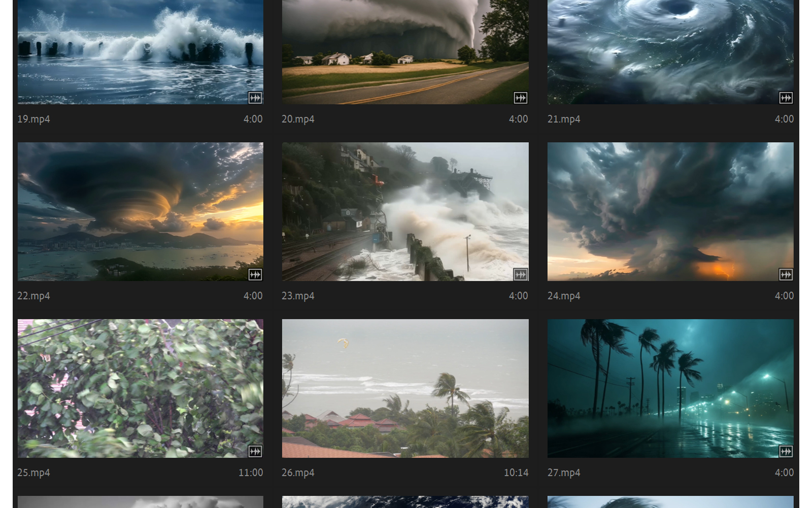Viewport: 812px width, 508px height.
Task: Click the file name 20.mp4
Action: [298, 119]
